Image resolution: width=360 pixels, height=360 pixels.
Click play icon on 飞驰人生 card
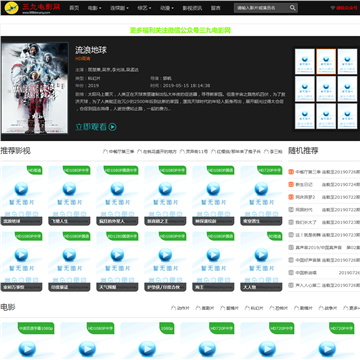coord(69,189)
